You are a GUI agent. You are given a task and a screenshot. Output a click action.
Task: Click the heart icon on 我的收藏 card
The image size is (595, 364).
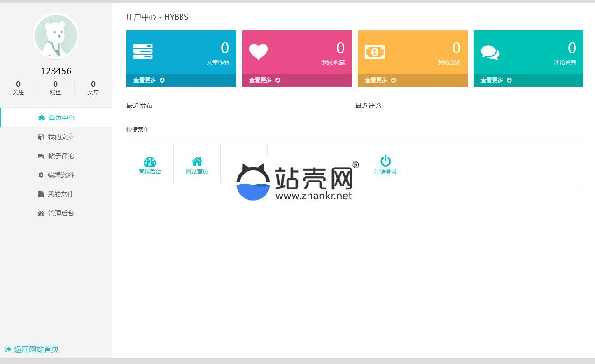[258, 52]
